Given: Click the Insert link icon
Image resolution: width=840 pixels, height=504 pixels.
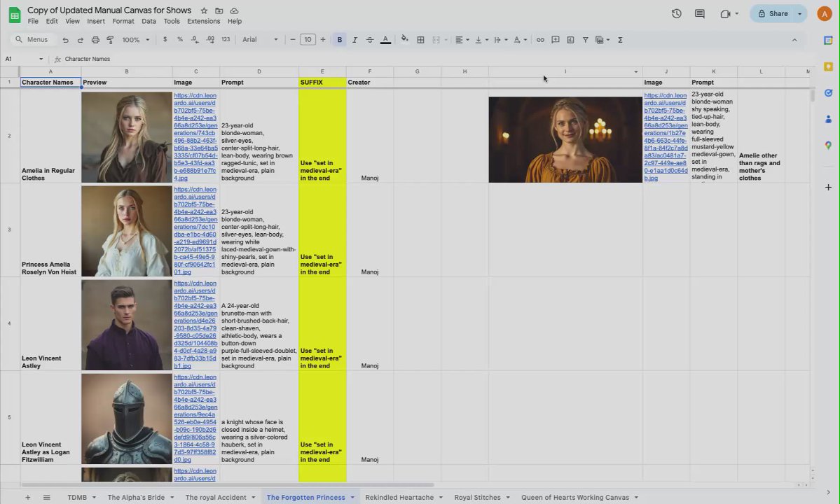Looking at the screenshot, I should pos(540,40).
